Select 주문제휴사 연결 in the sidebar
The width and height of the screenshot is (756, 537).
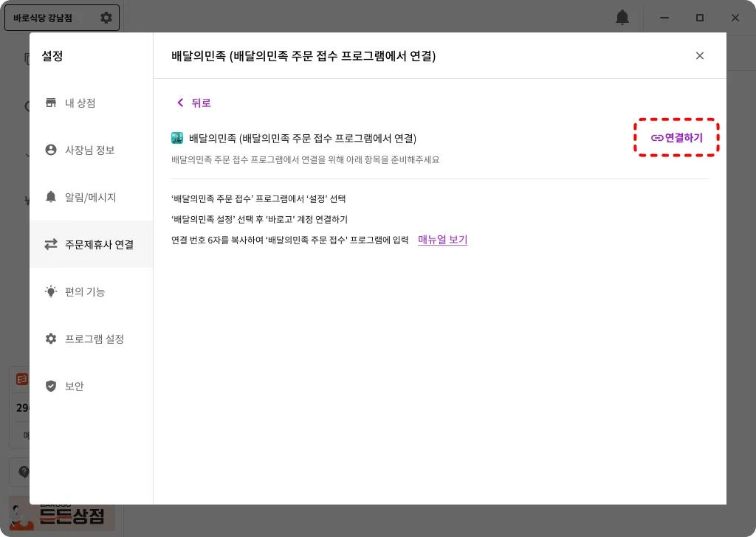pos(91,244)
